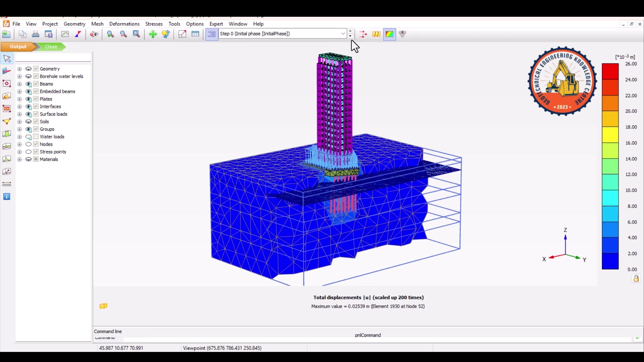Enable the Water loads checkbox
The height and width of the screenshot is (362, 644).
[36, 137]
